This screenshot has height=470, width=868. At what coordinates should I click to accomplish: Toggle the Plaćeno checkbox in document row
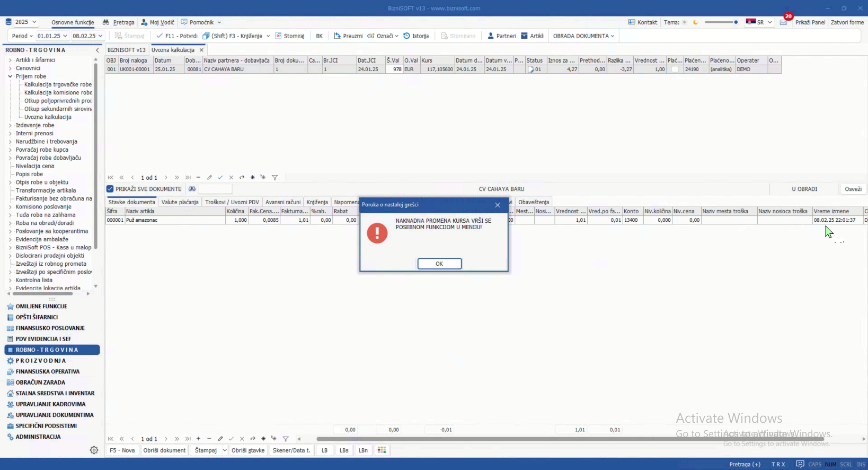(x=675, y=69)
